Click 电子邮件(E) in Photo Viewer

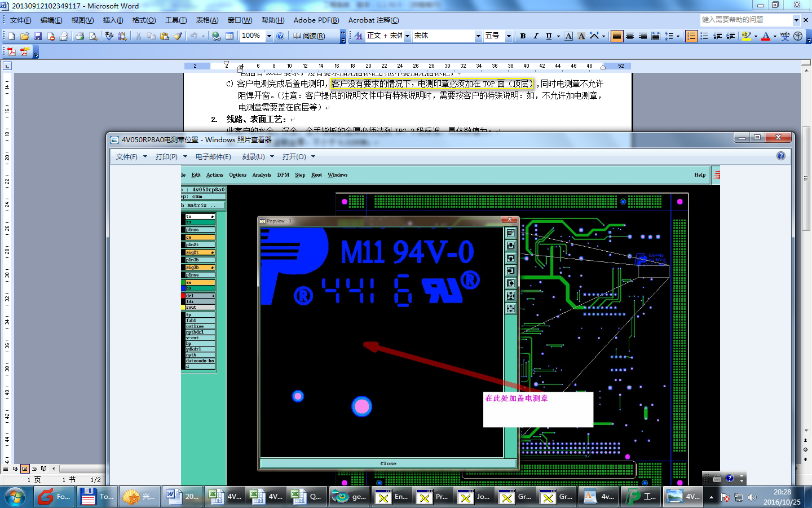click(x=213, y=156)
